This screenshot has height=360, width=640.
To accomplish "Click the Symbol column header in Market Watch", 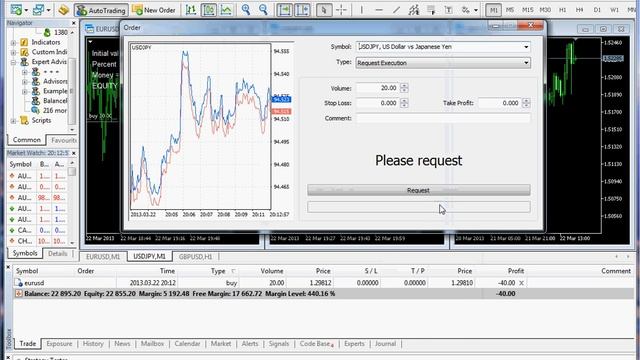I will pos(20,164).
